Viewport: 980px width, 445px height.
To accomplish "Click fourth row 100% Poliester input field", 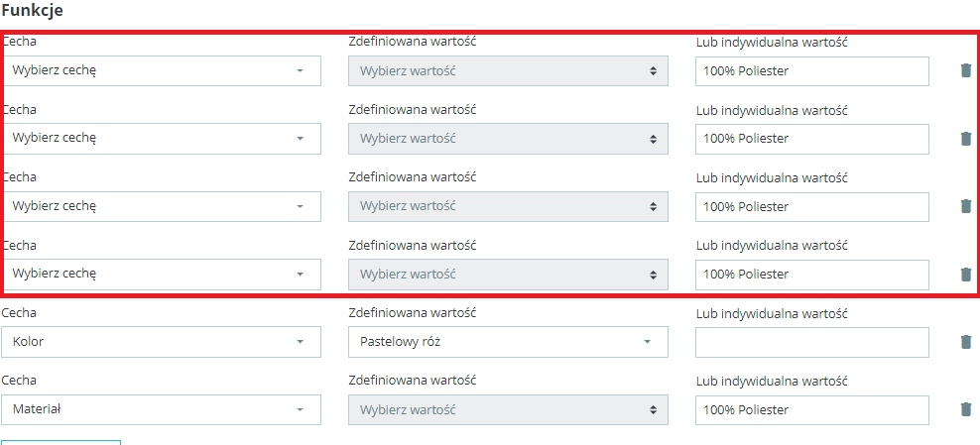I will pos(812,275).
